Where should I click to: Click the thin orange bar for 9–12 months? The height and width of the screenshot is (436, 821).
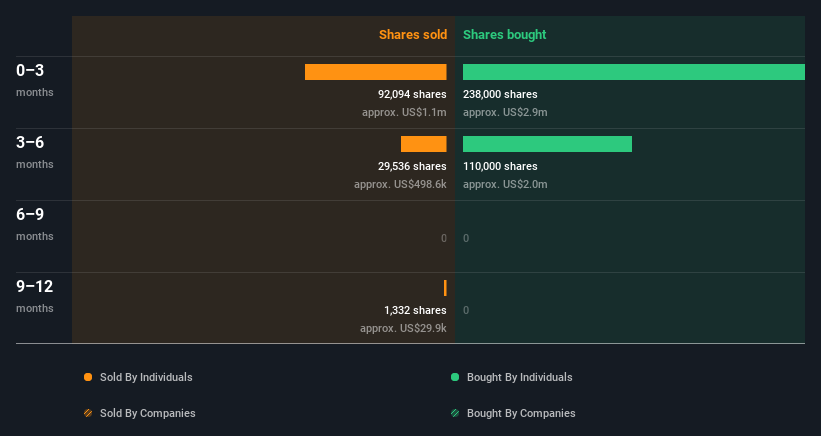[x=445, y=288]
